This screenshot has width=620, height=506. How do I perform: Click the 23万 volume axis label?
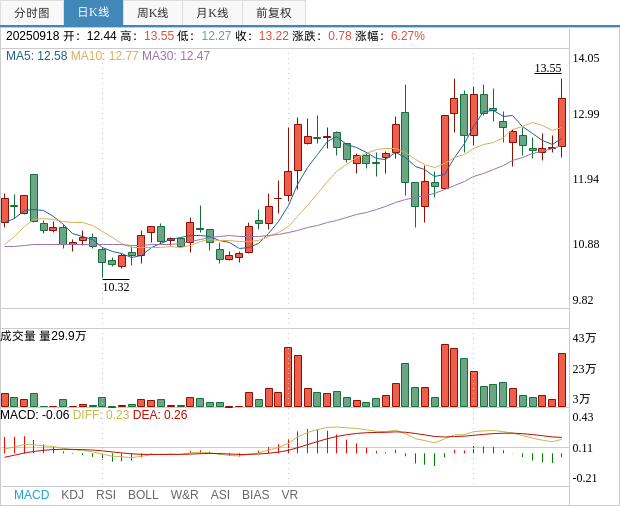click(584, 369)
